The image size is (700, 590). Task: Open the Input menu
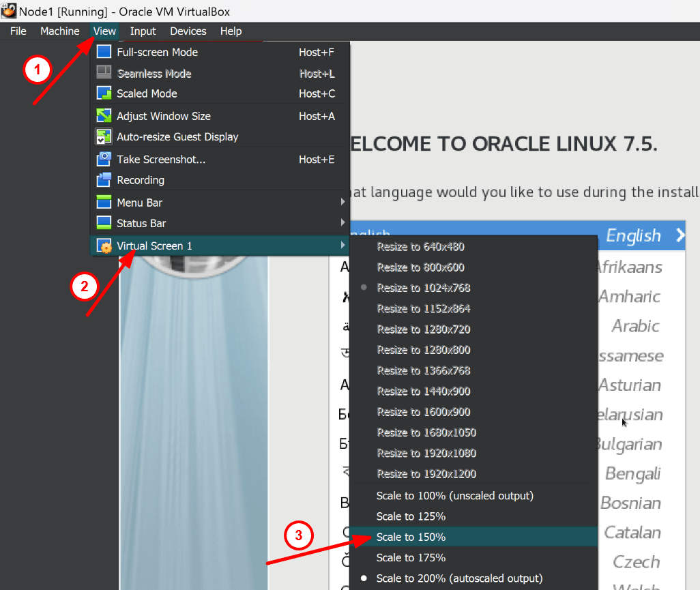tap(143, 31)
